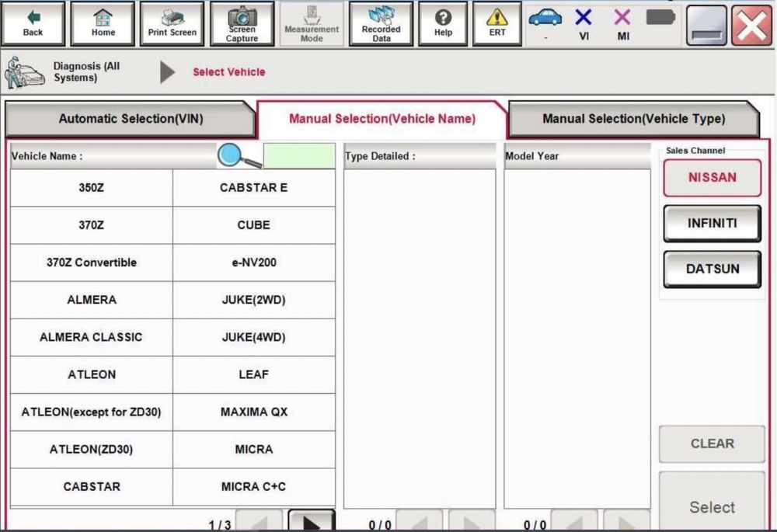Click the vehicle name search field
This screenshot has height=532, width=777.
point(299,156)
